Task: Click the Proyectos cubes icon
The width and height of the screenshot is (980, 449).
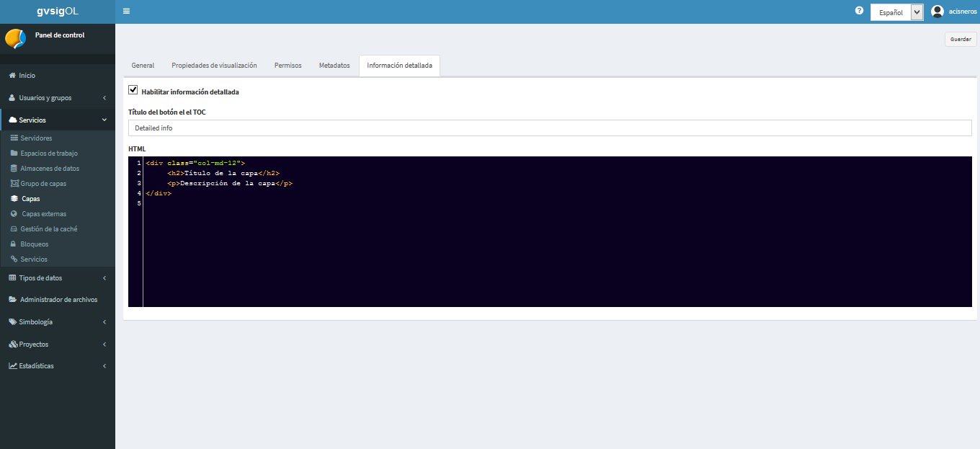Action: 13,344
